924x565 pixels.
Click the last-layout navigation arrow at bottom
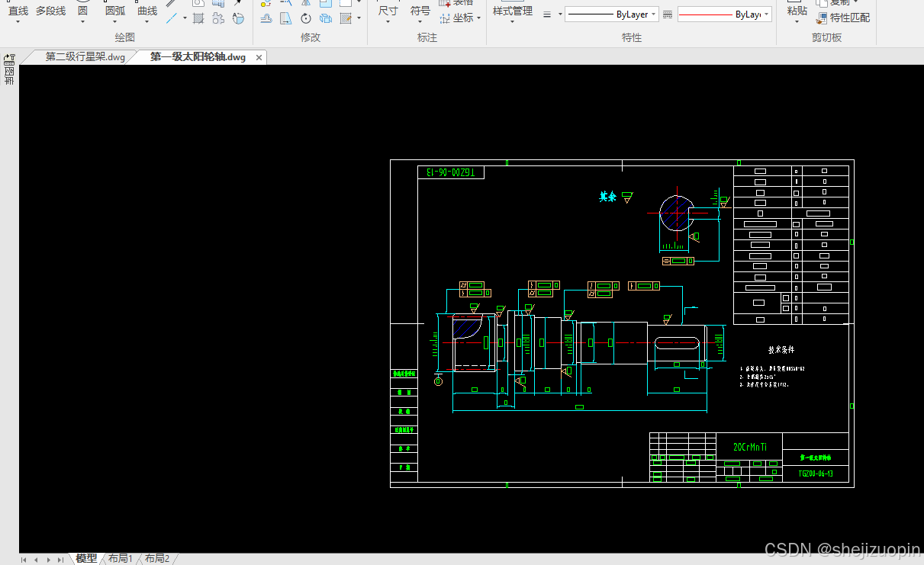60,560
